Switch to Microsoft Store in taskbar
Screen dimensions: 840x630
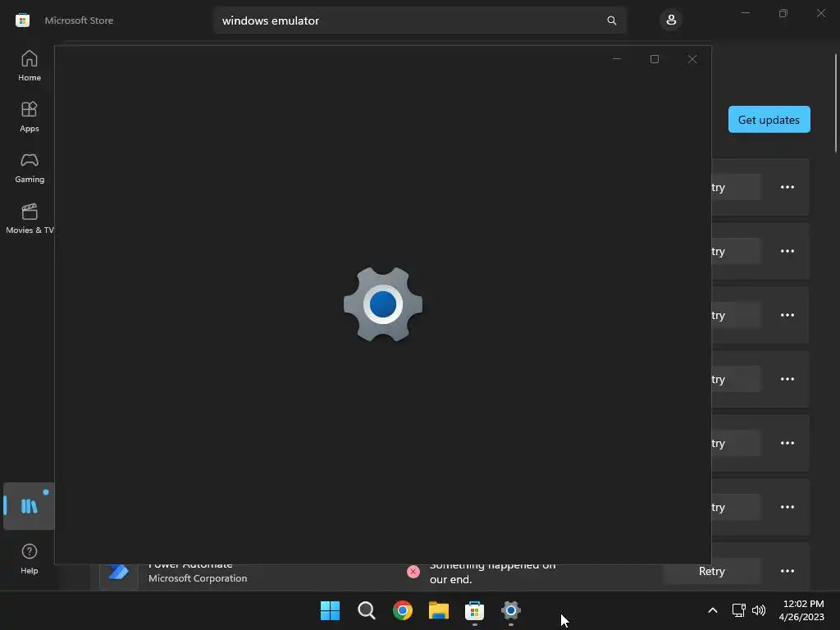475,610
